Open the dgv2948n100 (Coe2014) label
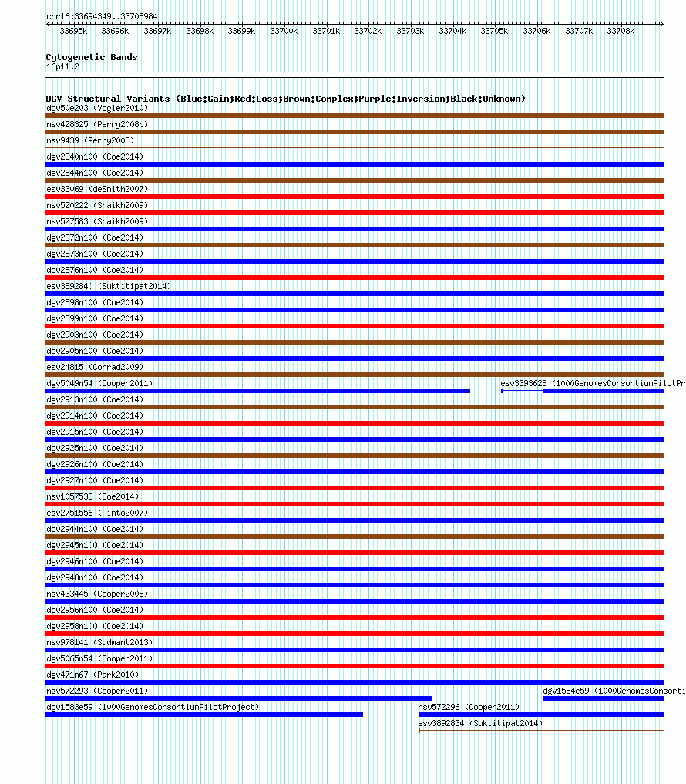This screenshot has height=784, width=686. [x=95, y=577]
